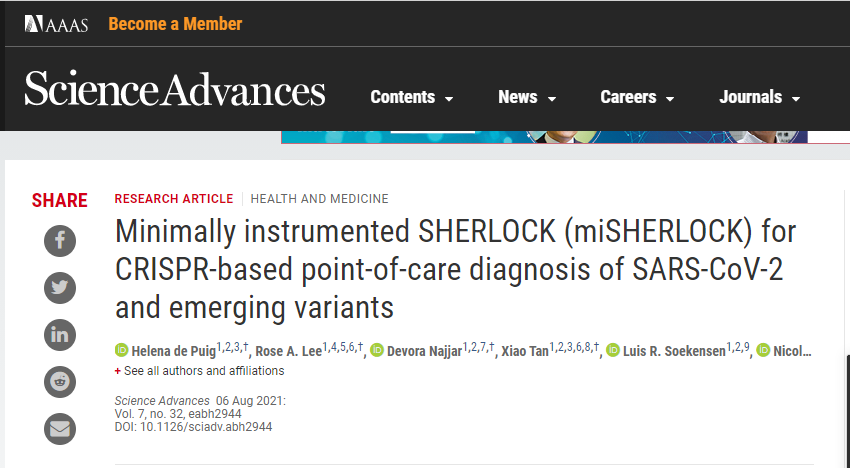850x468 pixels.
Task: Click the Become a Member link
Action: [175, 24]
